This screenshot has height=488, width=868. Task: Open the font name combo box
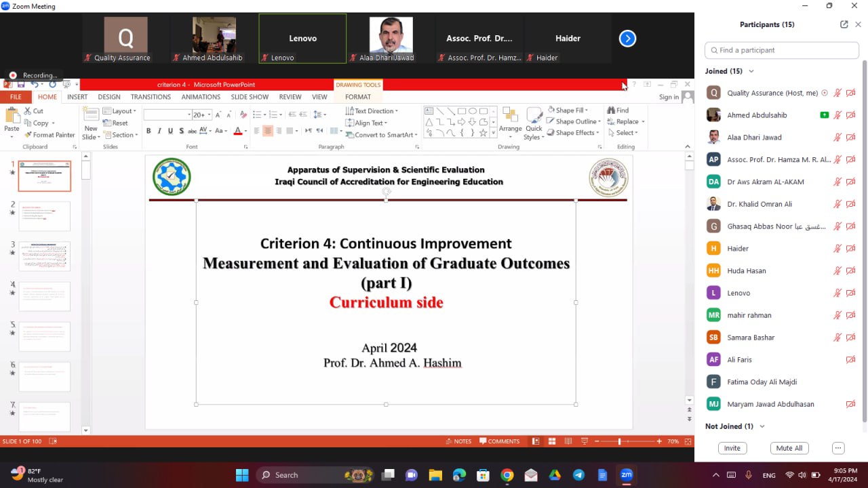pos(167,115)
